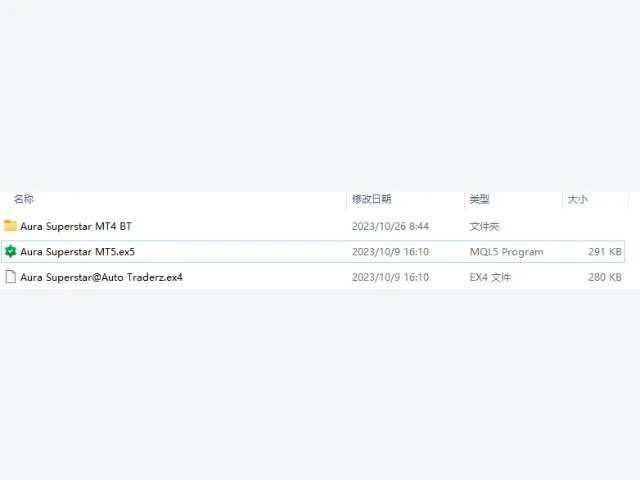Click the yellow folder icon for Aura Superstar MT4 BT
The image size is (640, 480).
10,226
